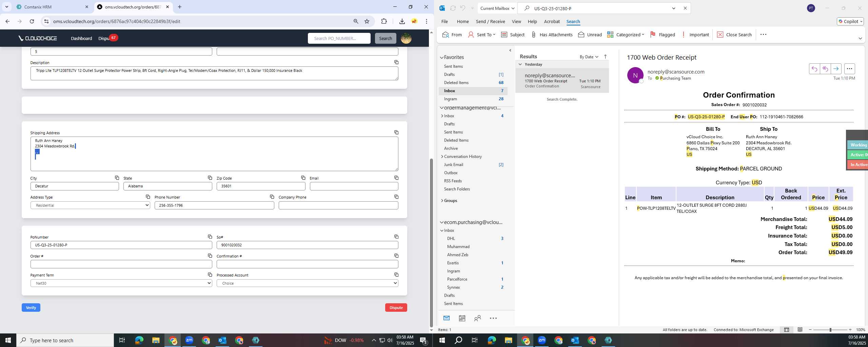Copy the So# value with its copy icon
Image resolution: width=868 pixels, height=347 pixels.
click(396, 237)
